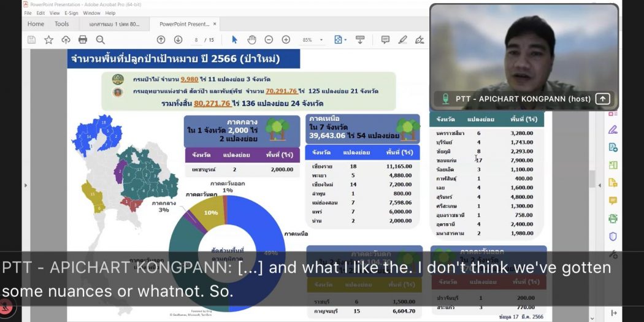This screenshot has width=644, height=322.
Task: Collapse the right tools pane arrow
Action: [599, 185]
